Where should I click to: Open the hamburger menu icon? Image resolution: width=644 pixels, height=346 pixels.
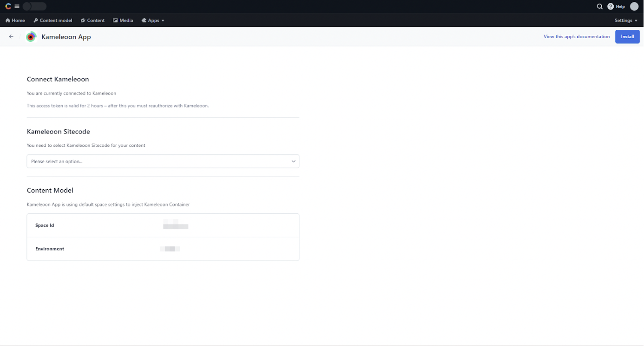(x=17, y=7)
